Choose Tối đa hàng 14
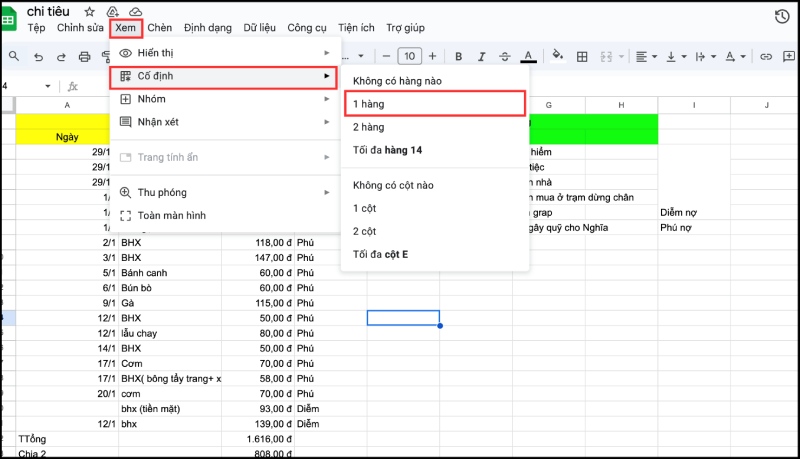Screen dimensions: 800x459 (435, 150)
